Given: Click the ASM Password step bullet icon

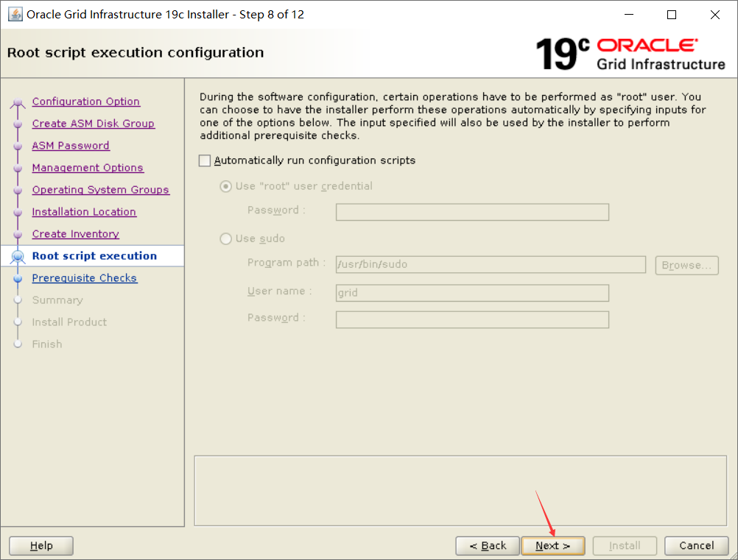Looking at the screenshot, I should pos(18,146).
